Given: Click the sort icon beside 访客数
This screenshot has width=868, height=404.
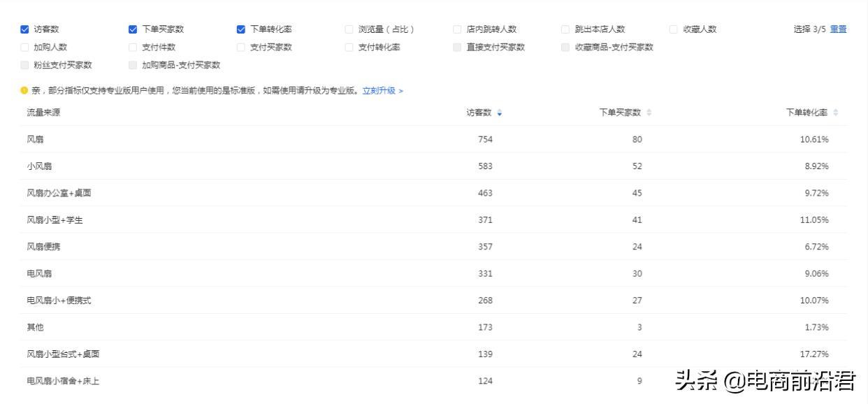Looking at the screenshot, I should 499,113.
